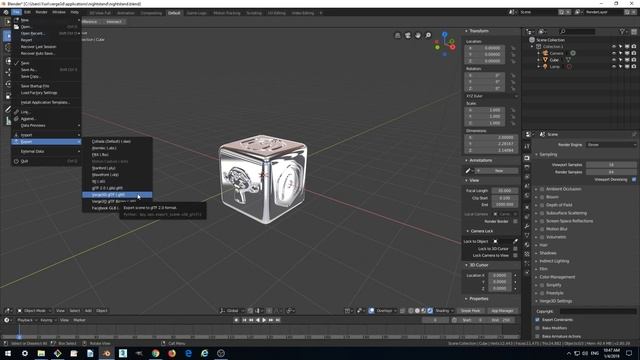Open the Global orientation dropdown
640x360 pixels.
(x=232, y=311)
